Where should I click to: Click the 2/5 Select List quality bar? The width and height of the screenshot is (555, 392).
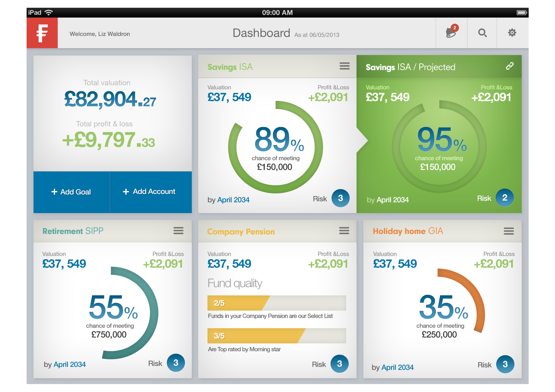pos(277,303)
